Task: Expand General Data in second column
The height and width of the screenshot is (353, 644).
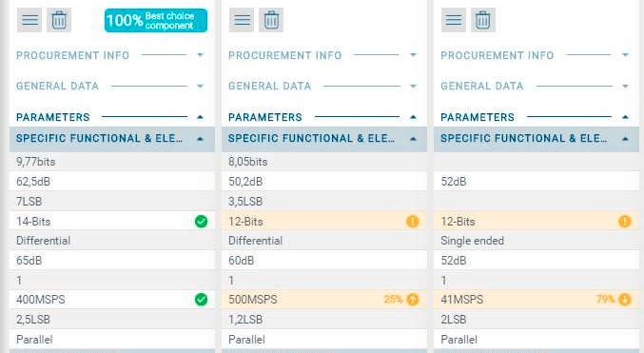Action: point(413,86)
